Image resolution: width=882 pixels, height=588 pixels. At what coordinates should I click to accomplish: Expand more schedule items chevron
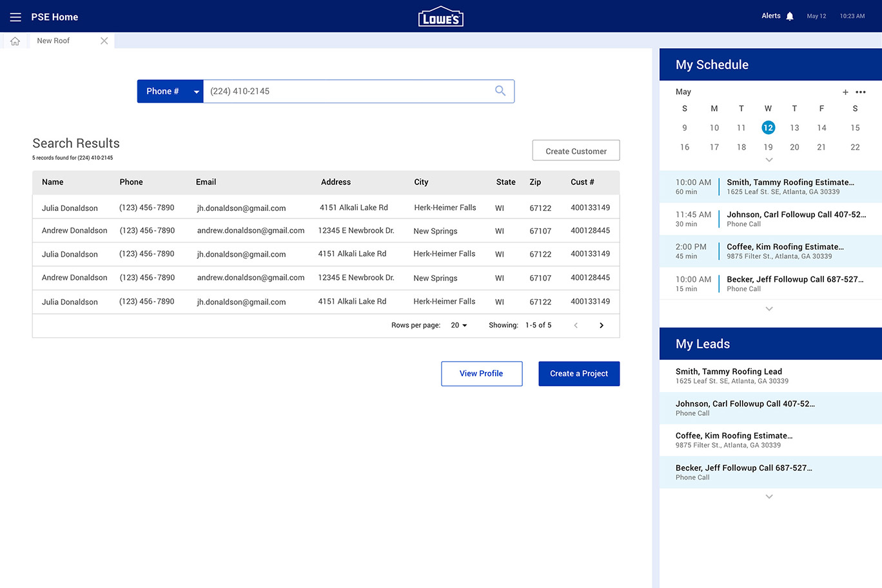point(769,309)
